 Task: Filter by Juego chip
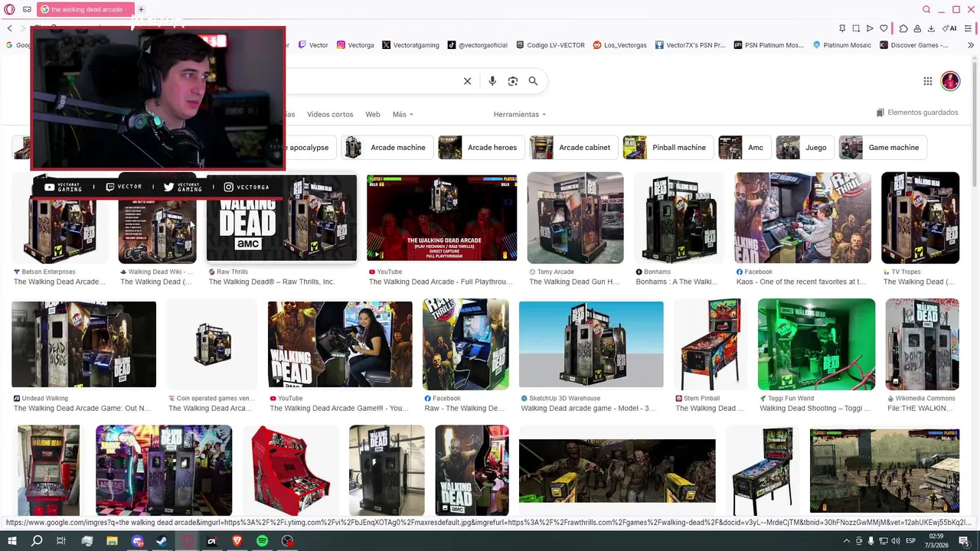[x=805, y=148]
